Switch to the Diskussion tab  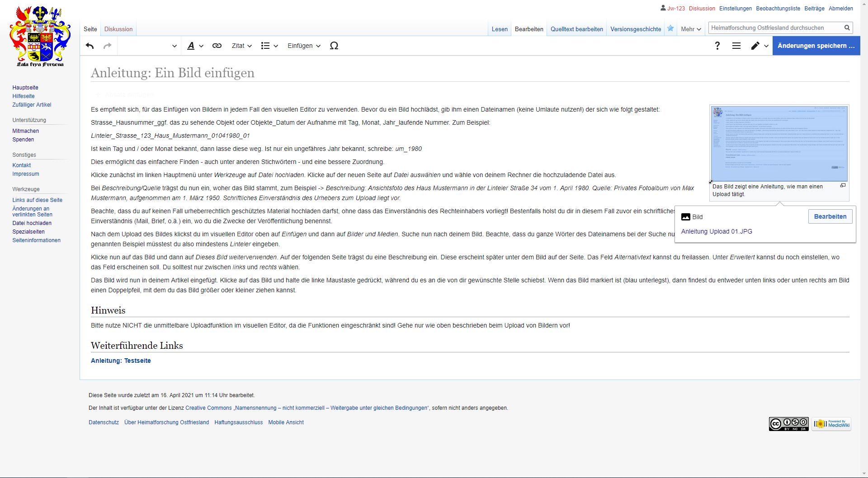pyautogui.click(x=118, y=29)
